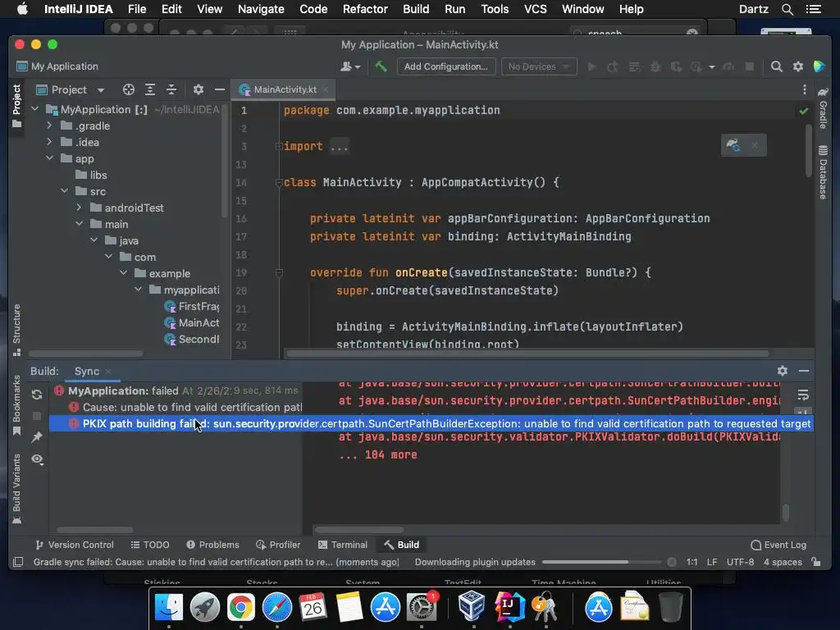The height and width of the screenshot is (630, 840).
Task: Open the TODO tool window
Action: click(150, 545)
